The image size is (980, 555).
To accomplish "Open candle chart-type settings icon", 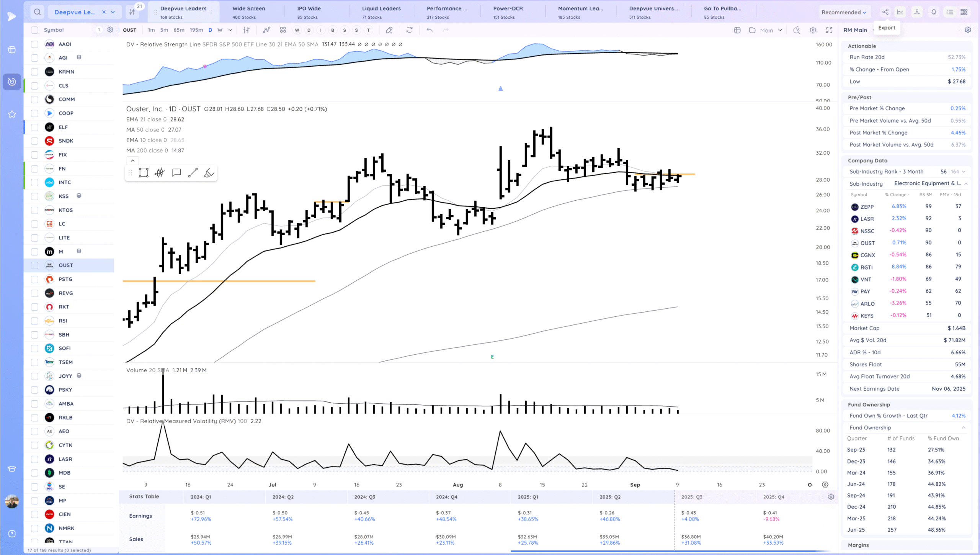I will point(247,30).
